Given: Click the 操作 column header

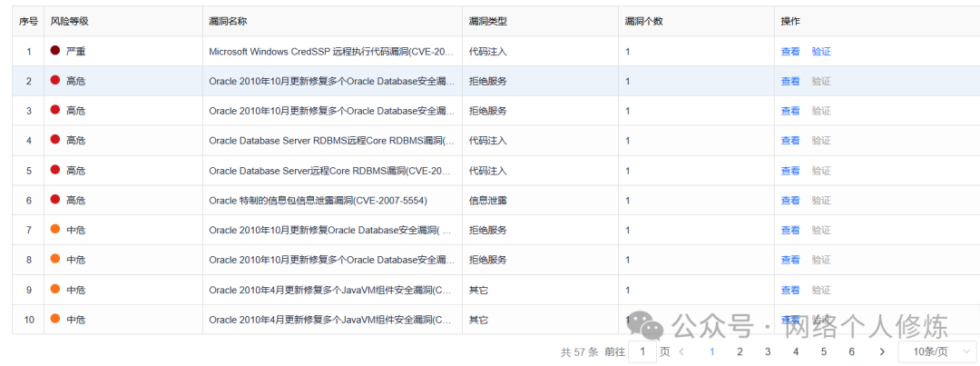Looking at the screenshot, I should tap(790, 21).
